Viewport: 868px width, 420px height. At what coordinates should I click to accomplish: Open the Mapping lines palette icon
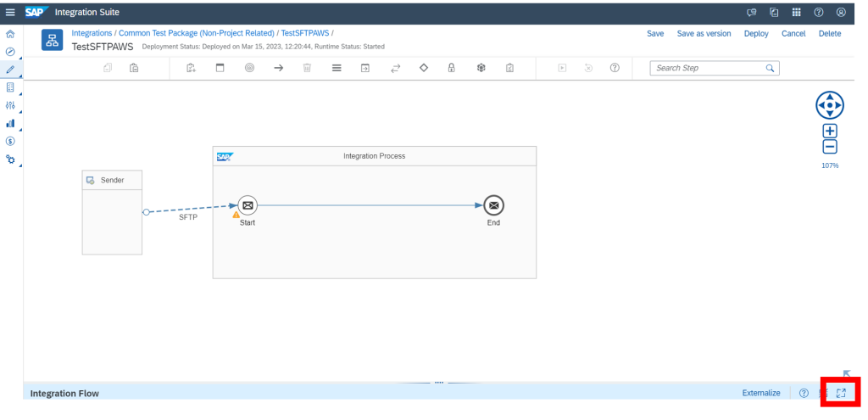337,68
